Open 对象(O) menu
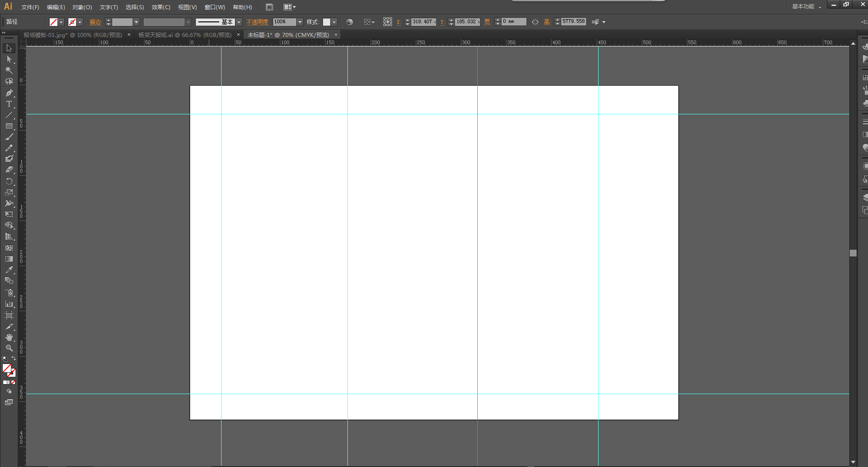Screen dimensions: 868x467 [82, 7]
